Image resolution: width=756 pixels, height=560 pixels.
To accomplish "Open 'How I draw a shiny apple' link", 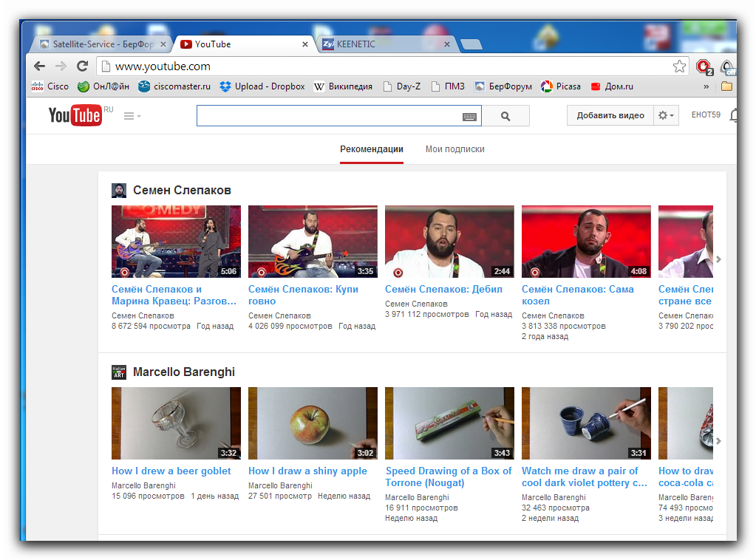I will pos(307,471).
